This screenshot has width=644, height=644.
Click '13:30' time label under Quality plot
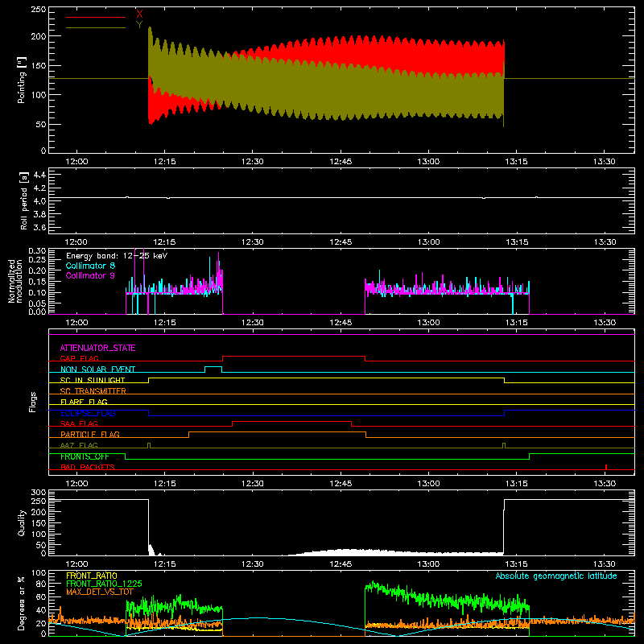[x=605, y=564]
